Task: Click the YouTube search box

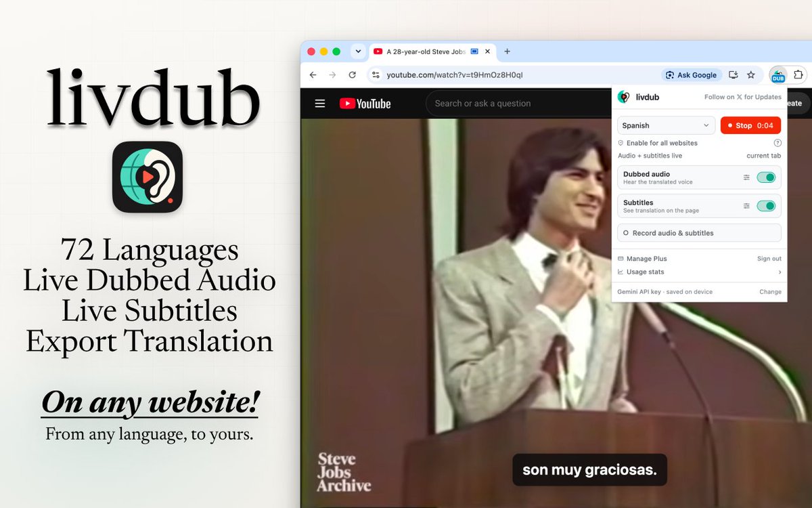Action: [518, 104]
